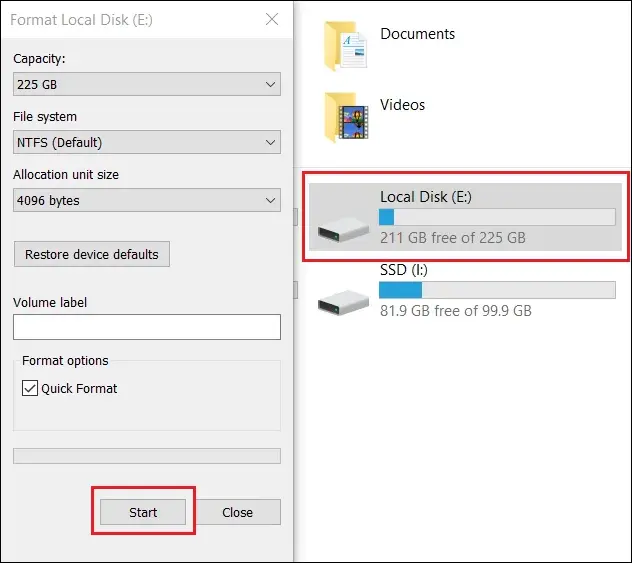Open the Capacity dropdown showing 225 GB
632x563 pixels.
(147, 84)
